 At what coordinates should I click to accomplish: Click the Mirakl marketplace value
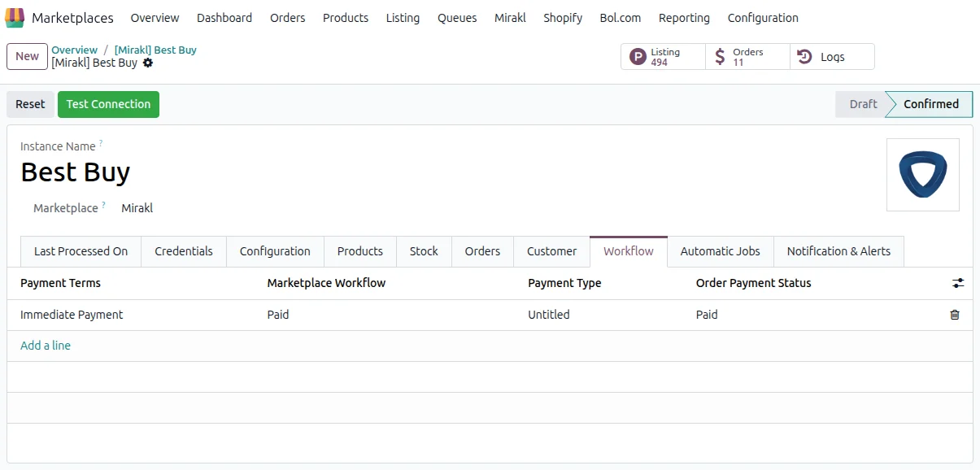(x=137, y=208)
